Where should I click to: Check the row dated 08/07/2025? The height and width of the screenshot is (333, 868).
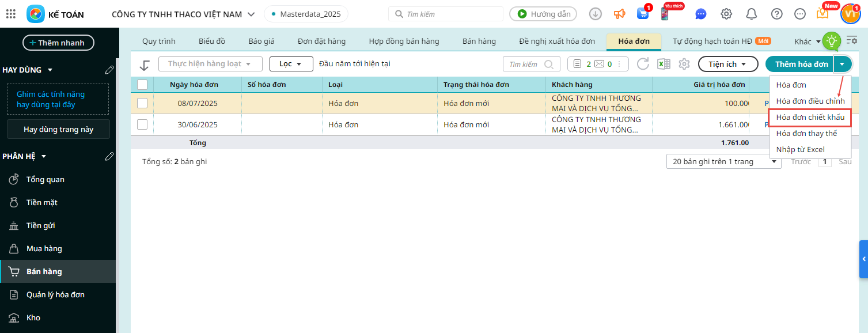click(x=142, y=103)
